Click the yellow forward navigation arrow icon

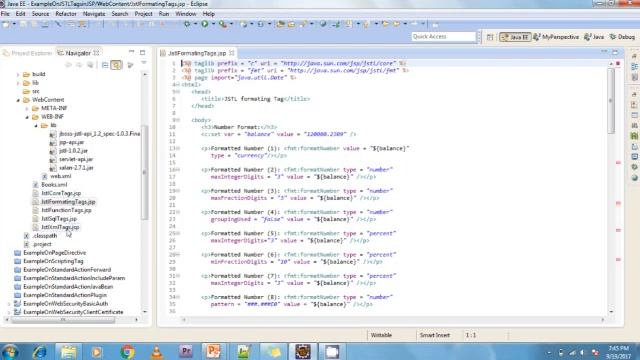coord(396,24)
